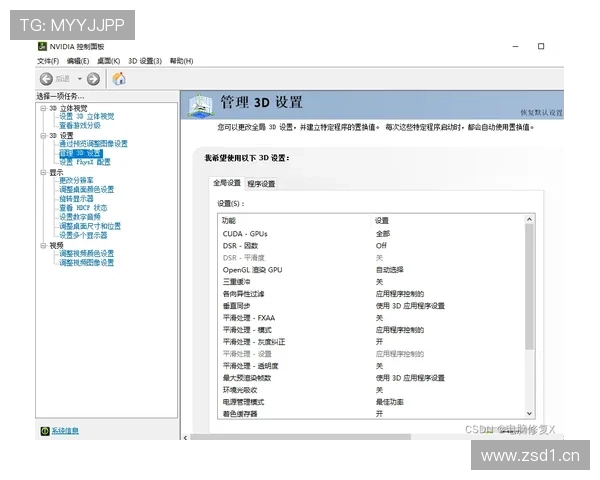
Task: Open the 帮助(H) menu
Action: click(x=181, y=61)
